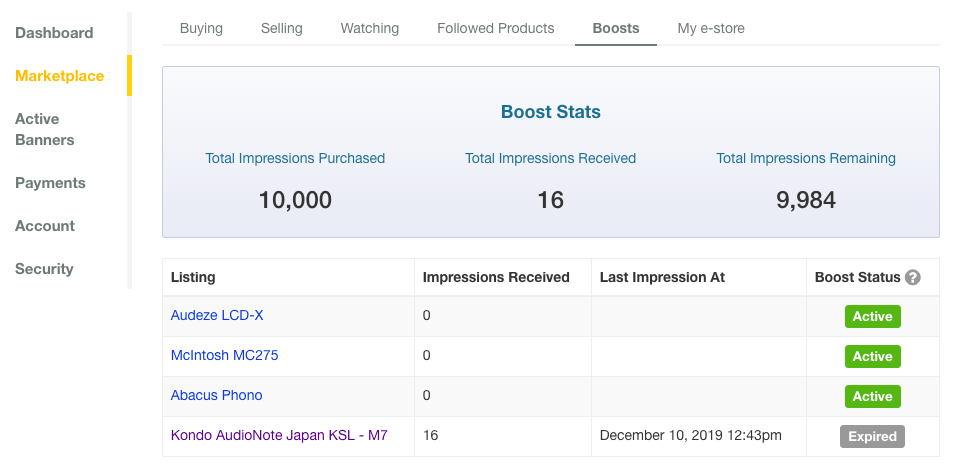This screenshot has height=469, width=956.
Task: Open the Payments section
Action: (x=50, y=183)
